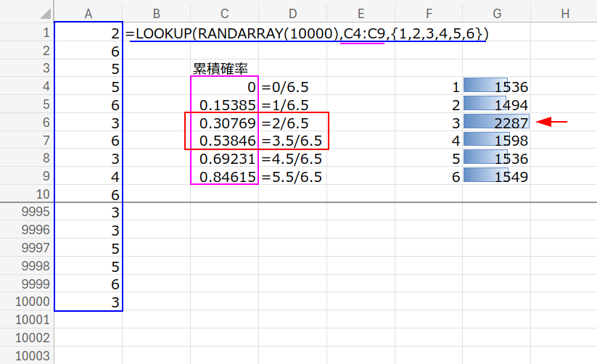Viewport: 597px width, 364px height.
Task: Select the cell showing 0.30769
Action: tap(224, 123)
